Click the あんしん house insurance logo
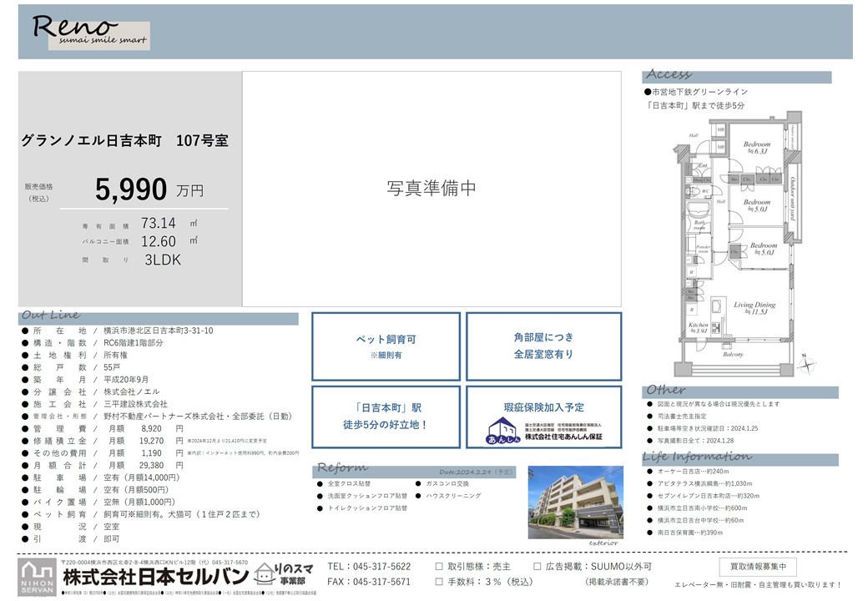 501,432
